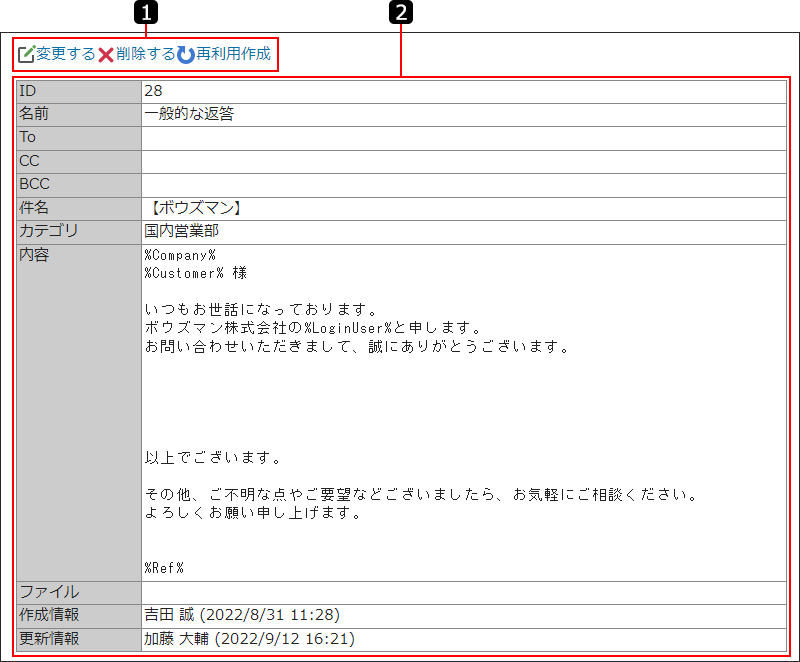The image size is (800, 662).
Task: Click the 削除する link
Action: [145, 54]
